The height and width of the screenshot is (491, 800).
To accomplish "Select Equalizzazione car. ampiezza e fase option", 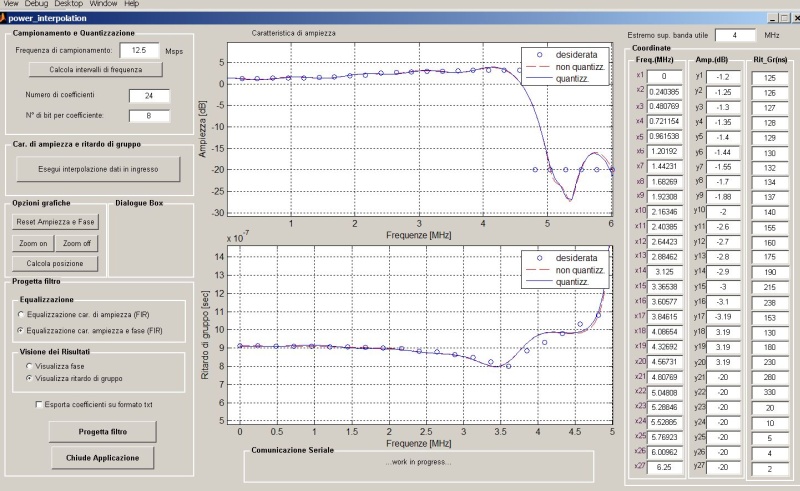I will 21,329.
